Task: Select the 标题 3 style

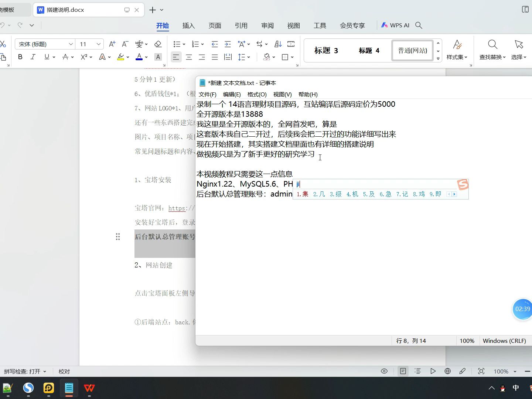Action: click(x=326, y=51)
